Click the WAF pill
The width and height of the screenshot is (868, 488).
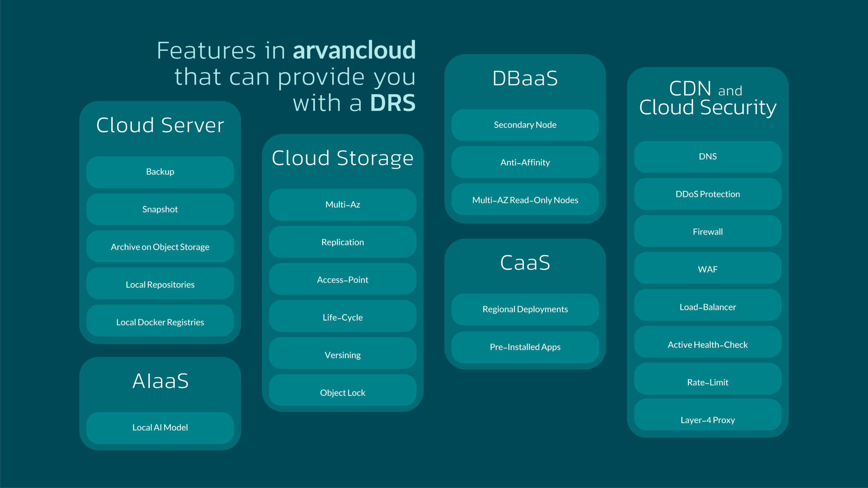(x=708, y=269)
